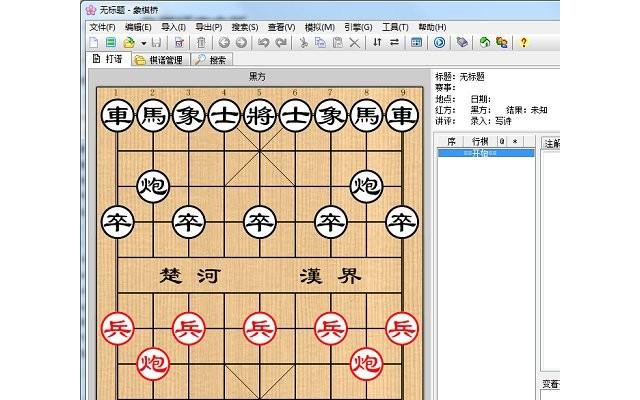Click the blue play engine icon
Image resolution: width=640 pixels, height=400 pixels.
click(x=439, y=42)
